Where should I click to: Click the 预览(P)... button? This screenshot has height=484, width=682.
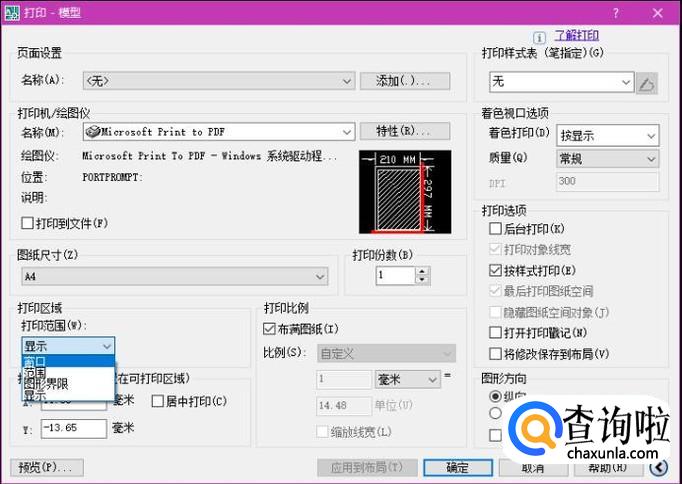coord(47,467)
